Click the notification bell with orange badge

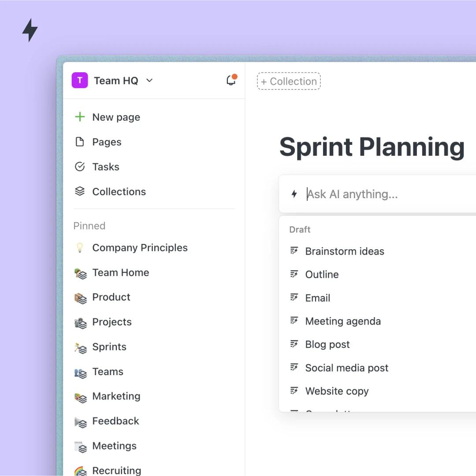tap(231, 80)
